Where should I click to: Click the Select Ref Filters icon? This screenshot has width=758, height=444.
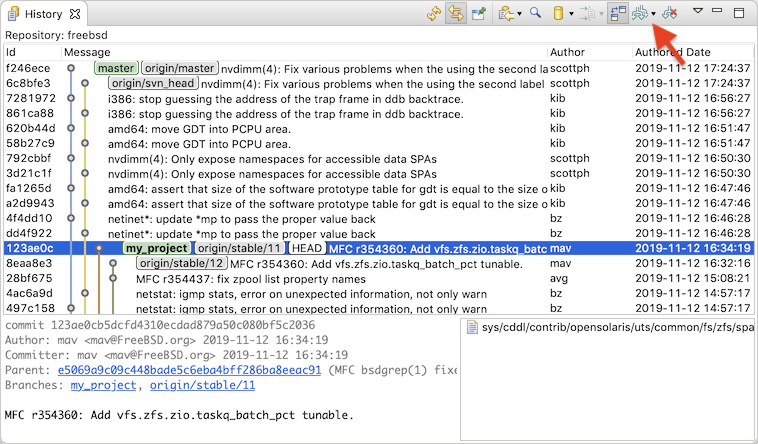640,14
